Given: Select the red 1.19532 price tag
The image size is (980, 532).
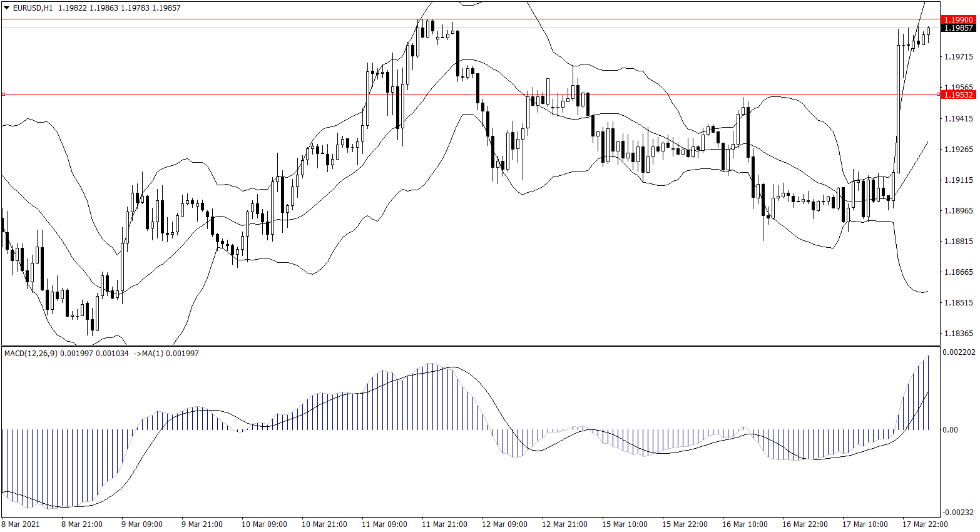Looking at the screenshot, I should [x=958, y=95].
